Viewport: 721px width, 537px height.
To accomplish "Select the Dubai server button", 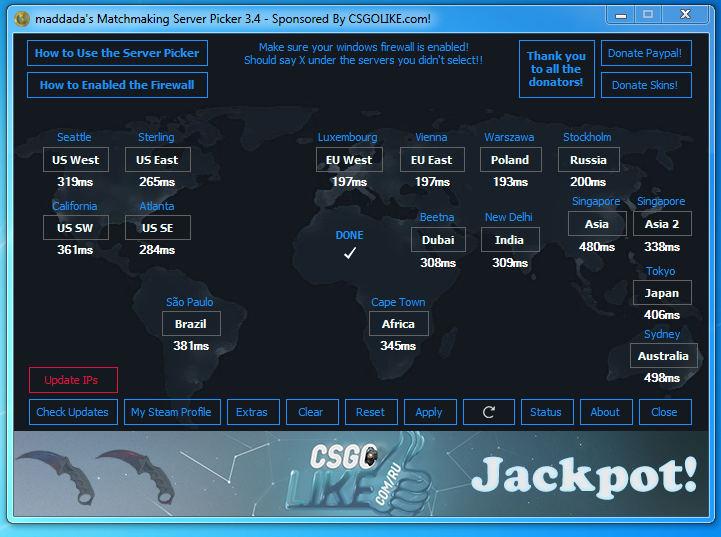I will click(438, 240).
